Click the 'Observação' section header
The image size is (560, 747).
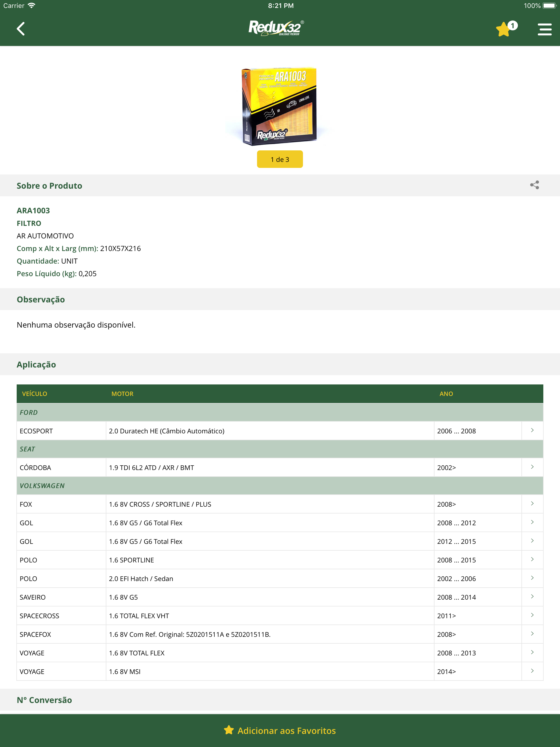click(280, 299)
